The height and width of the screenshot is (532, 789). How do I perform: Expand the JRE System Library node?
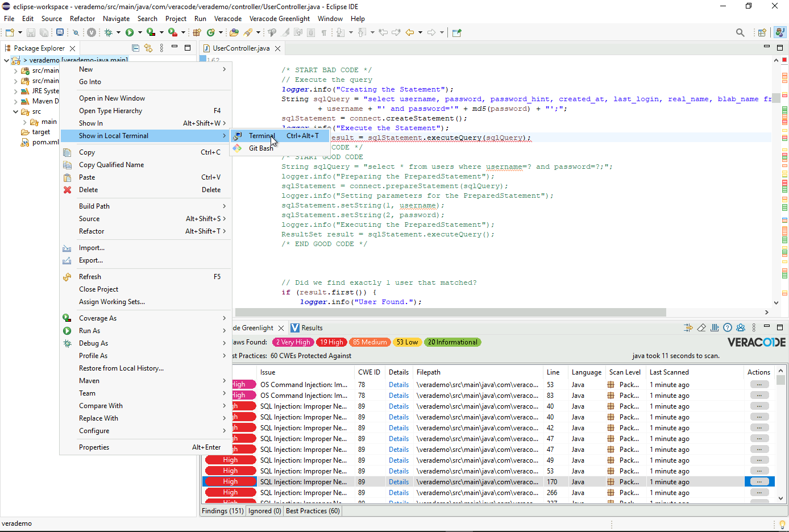[15, 92]
